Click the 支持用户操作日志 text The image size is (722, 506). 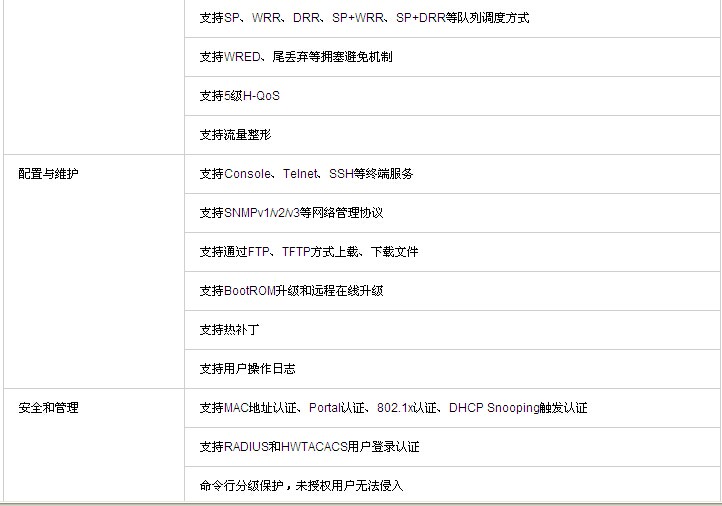click(x=247, y=369)
